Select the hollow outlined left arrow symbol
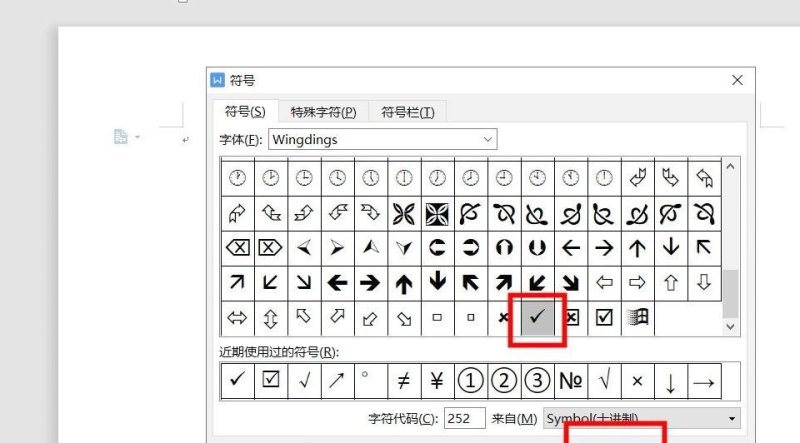 pyautogui.click(x=604, y=282)
